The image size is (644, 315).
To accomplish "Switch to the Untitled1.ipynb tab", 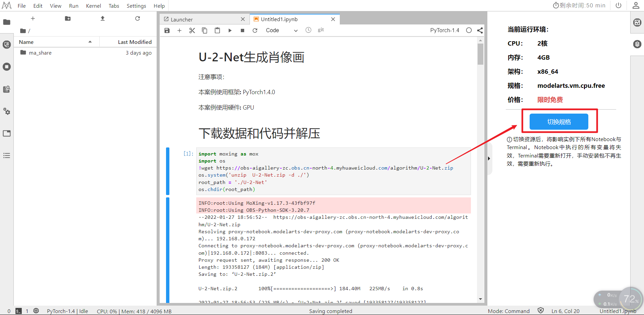I will (x=295, y=19).
